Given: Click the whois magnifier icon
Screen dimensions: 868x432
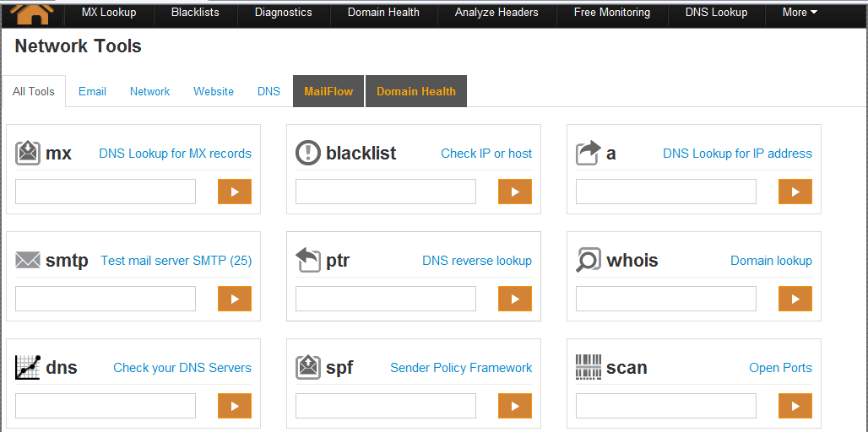Looking at the screenshot, I should (589, 261).
